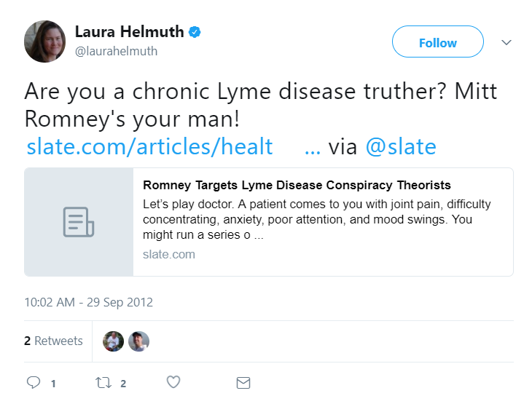
Task: Like the tweet with the heart icon
Action: coord(173,382)
